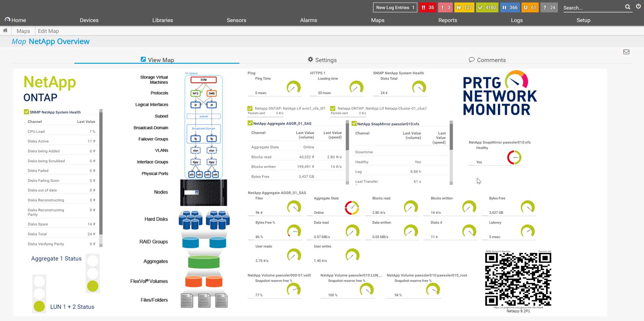Viewport: 644px width, 321px height.
Task: Open the Home menu
Action: pos(15,20)
